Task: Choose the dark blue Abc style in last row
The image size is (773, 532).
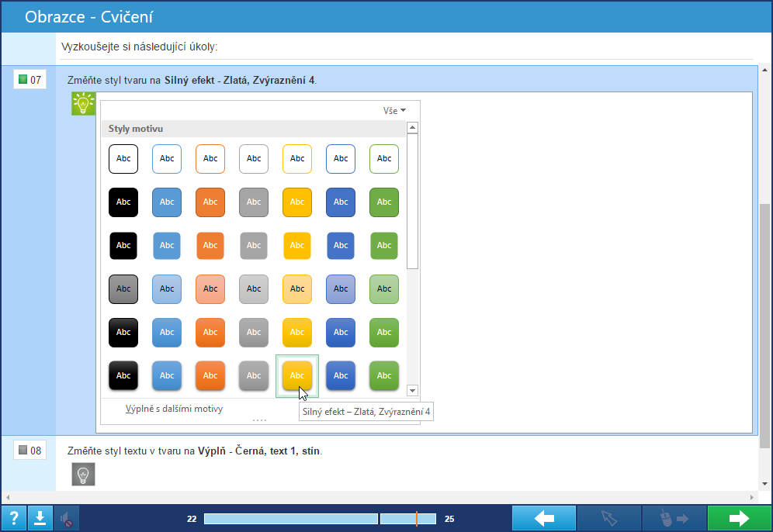Action: [341, 375]
